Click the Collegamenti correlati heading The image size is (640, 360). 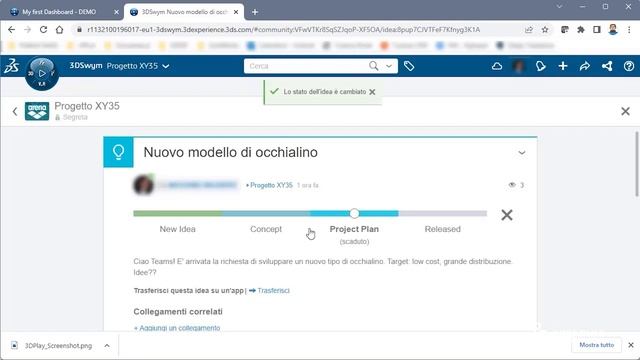pos(178,311)
